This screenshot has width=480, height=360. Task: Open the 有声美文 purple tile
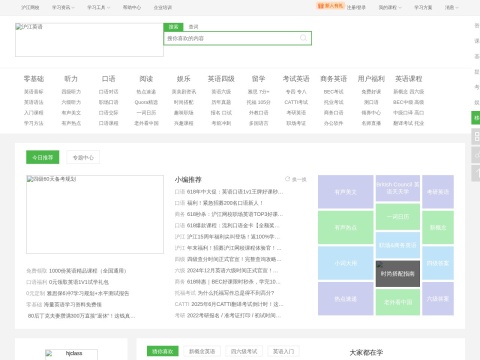[x=346, y=192]
